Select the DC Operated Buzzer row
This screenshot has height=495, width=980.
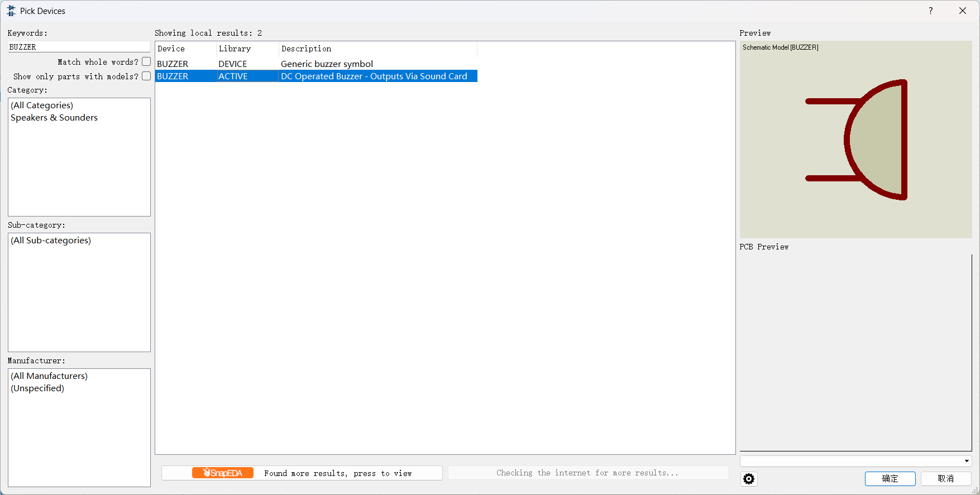click(316, 76)
